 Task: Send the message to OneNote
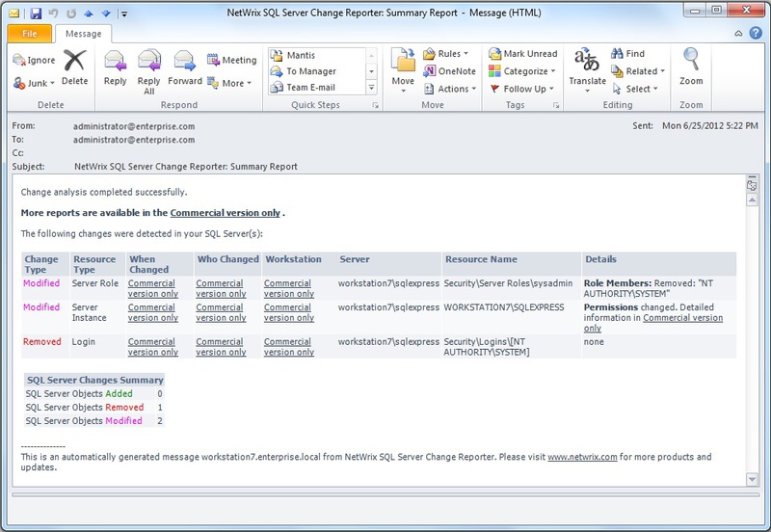[450, 71]
